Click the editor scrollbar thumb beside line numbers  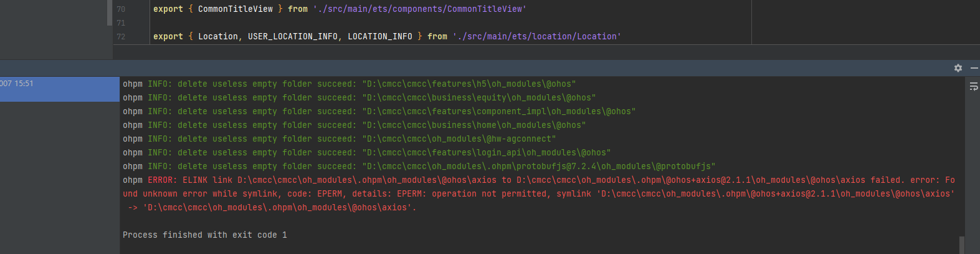tap(110, 13)
